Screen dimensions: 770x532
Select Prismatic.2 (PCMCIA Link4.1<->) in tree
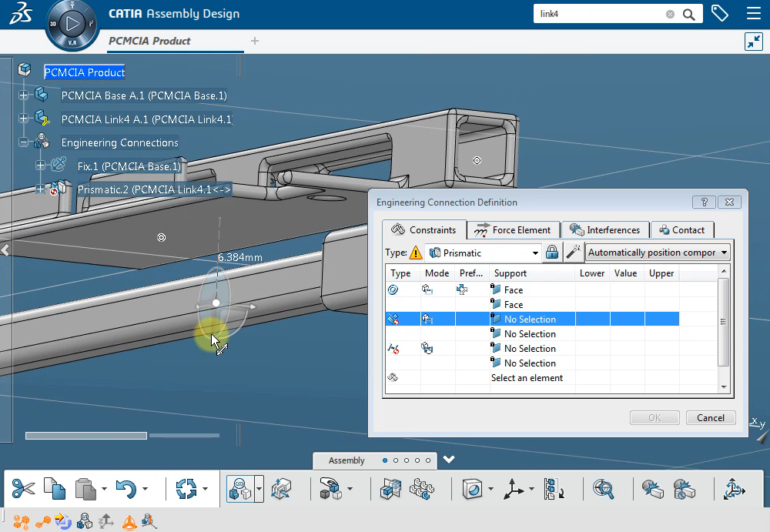tap(154, 189)
